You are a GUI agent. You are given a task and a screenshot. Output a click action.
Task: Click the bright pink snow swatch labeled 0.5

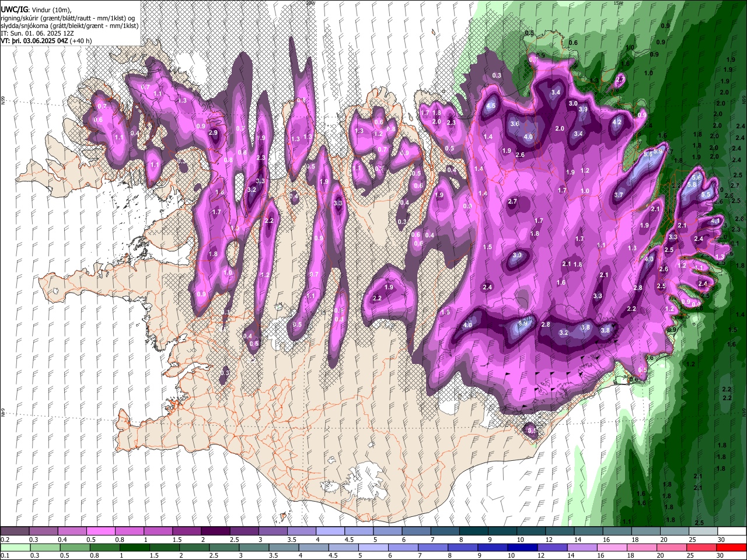pos(101,531)
